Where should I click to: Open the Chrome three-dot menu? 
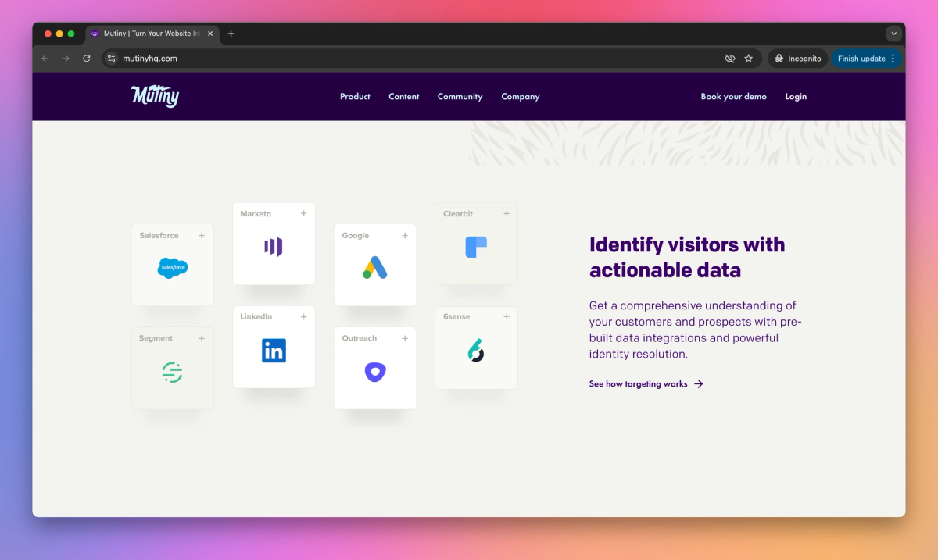(x=893, y=59)
